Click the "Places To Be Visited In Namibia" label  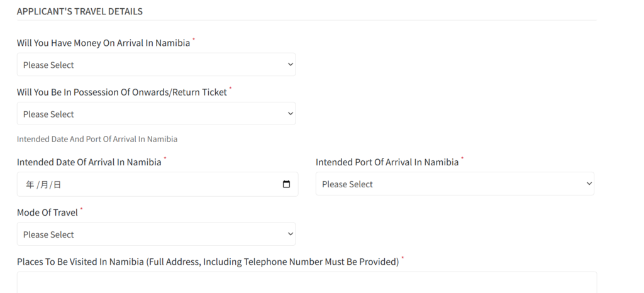[208, 262]
